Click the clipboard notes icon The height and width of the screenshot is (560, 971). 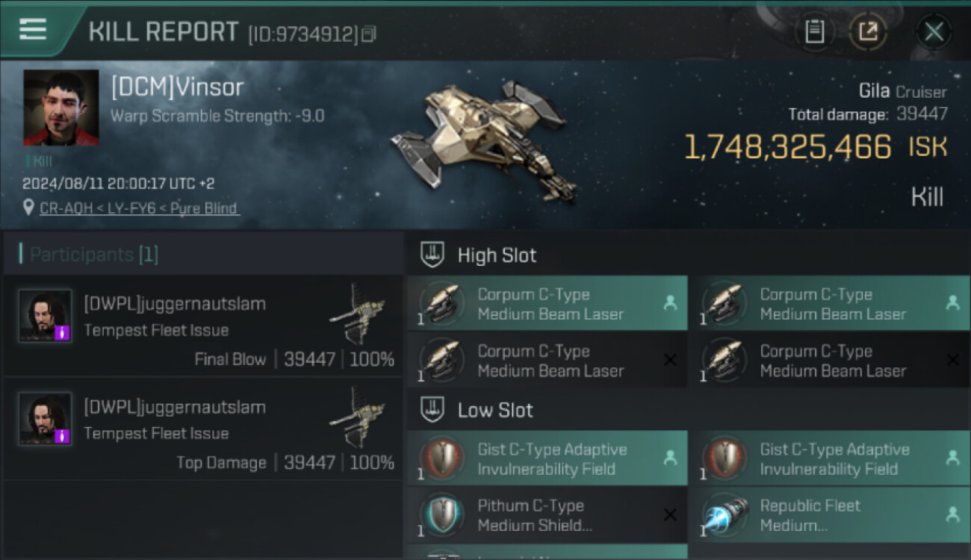point(815,32)
